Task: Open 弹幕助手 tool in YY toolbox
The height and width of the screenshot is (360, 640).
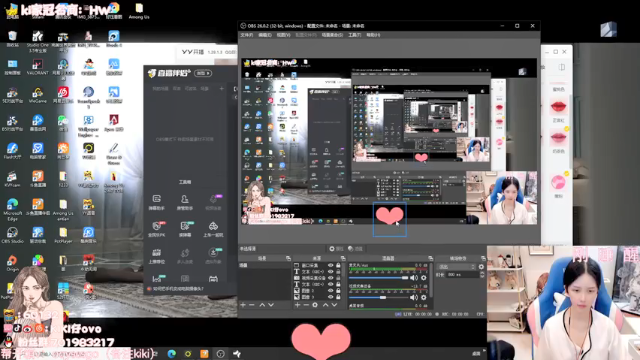Action: (x=157, y=202)
